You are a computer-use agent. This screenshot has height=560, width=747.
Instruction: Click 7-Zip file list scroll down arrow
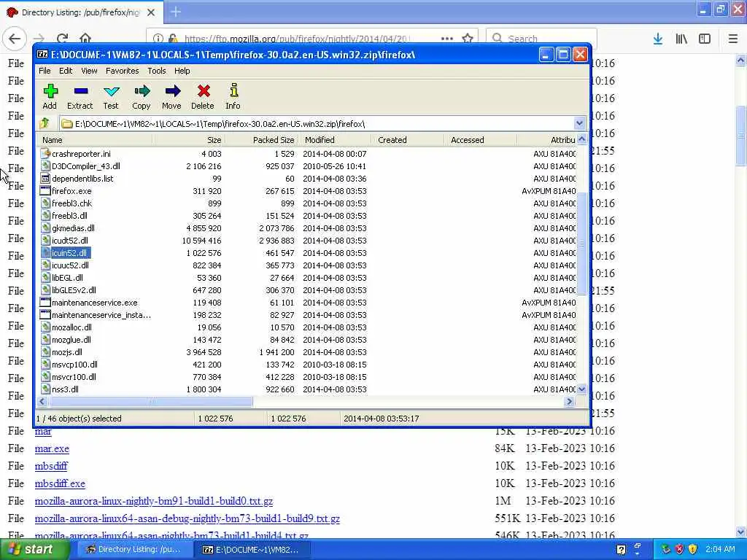pos(581,389)
